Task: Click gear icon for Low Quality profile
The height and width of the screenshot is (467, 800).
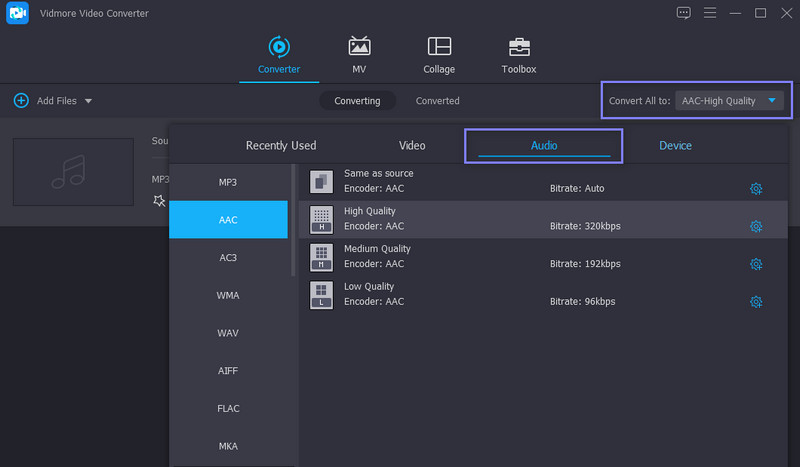Action: (756, 302)
